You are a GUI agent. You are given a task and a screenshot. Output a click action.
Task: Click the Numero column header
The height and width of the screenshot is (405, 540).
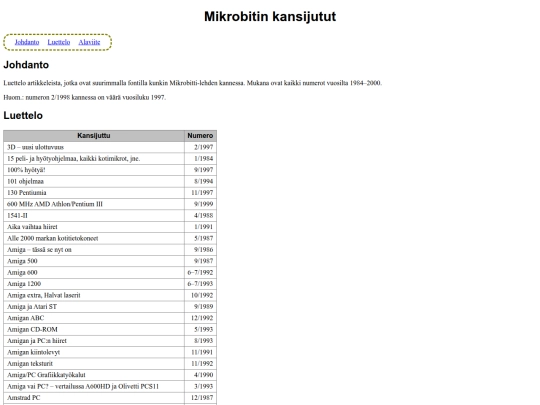[200, 136]
